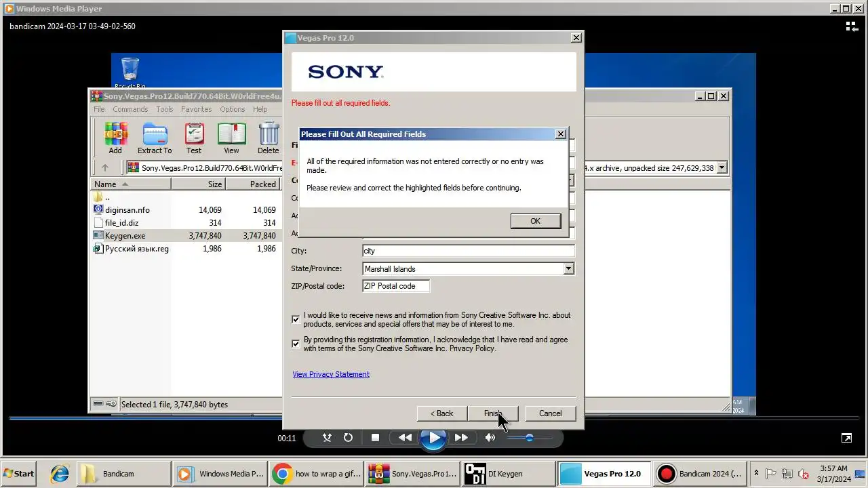This screenshot has height=488, width=868.
Task: Open the Help menu in WinRAR
Action: point(260,109)
